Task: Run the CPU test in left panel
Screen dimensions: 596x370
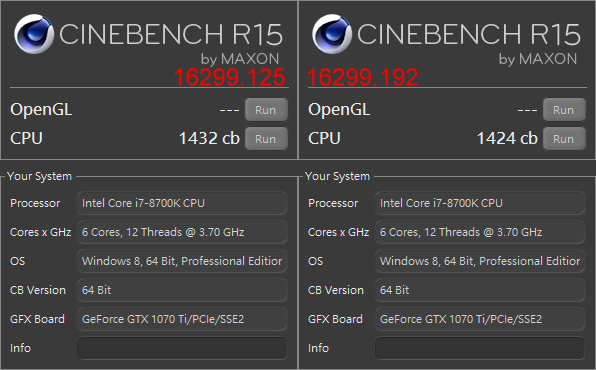Action: click(266, 139)
